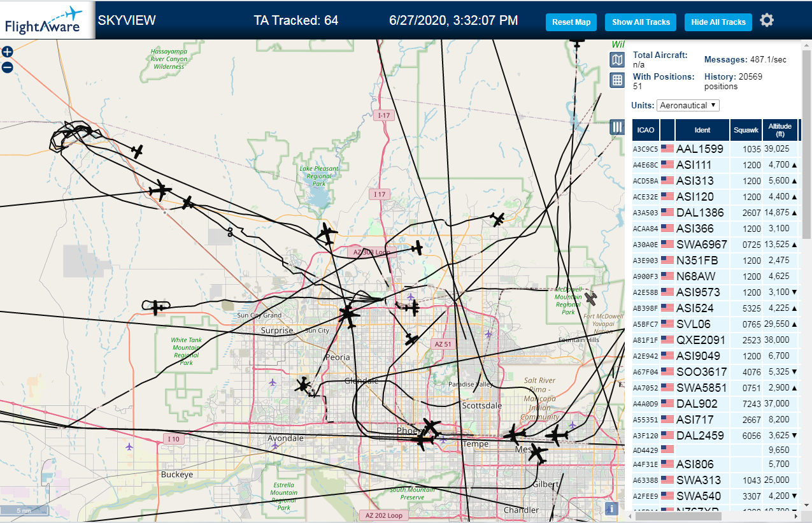Click the TA Tracked: 64 counter

click(x=296, y=20)
